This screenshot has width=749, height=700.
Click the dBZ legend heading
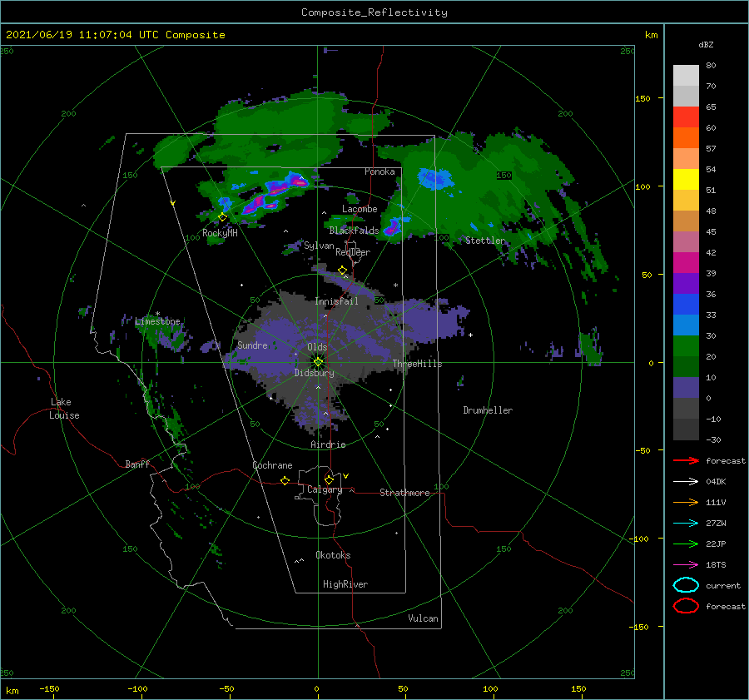tap(706, 44)
